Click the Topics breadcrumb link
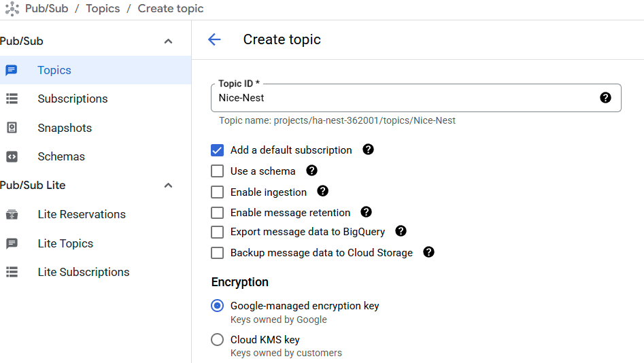The image size is (644, 363). tap(103, 9)
